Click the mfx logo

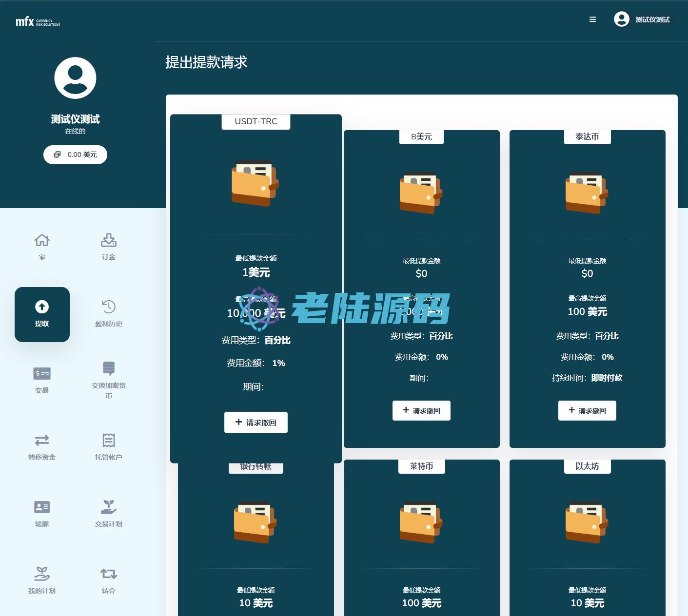point(38,21)
